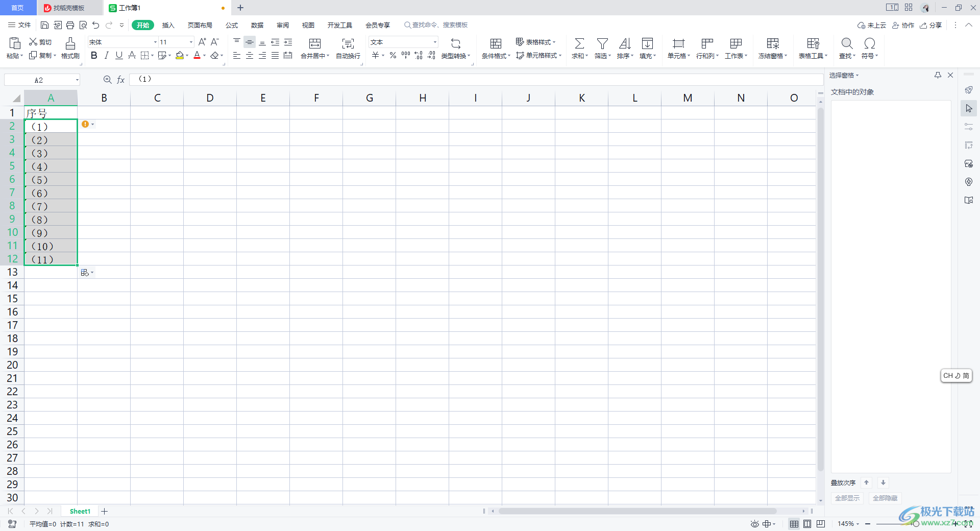This screenshot has width=980, height=531.
Task: Click the Freeze Panes icon
Action: (773, 43)
